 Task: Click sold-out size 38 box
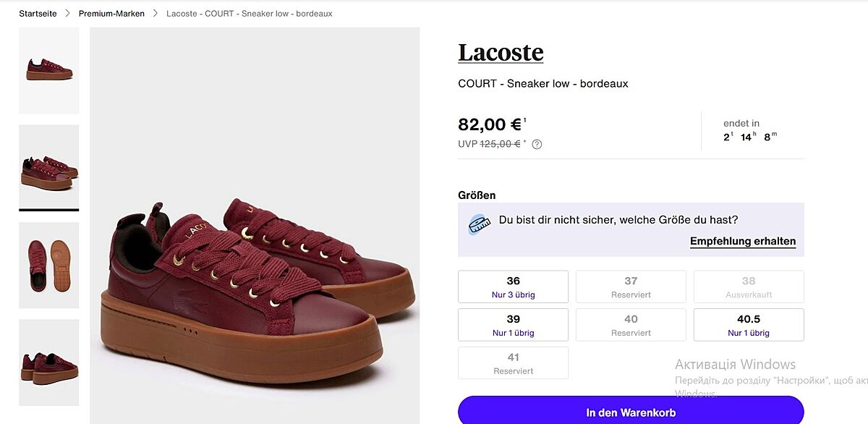[x=749, y=287]
